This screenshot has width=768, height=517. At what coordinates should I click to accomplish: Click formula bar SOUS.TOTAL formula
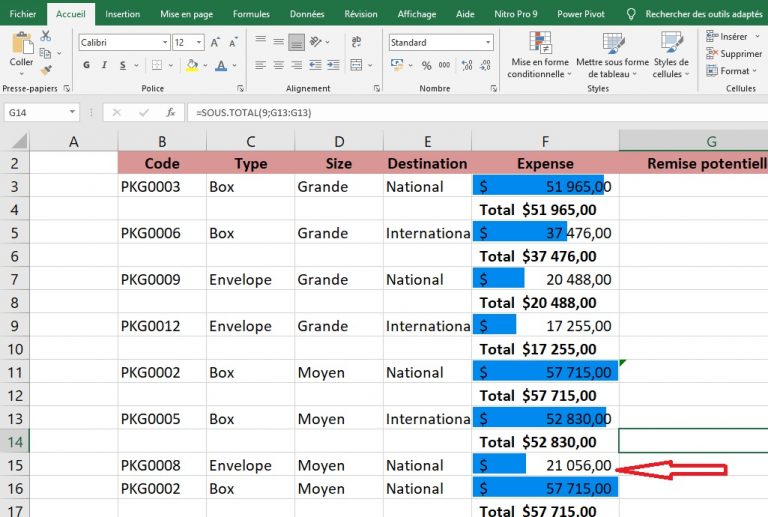click(x=253, y=113)
